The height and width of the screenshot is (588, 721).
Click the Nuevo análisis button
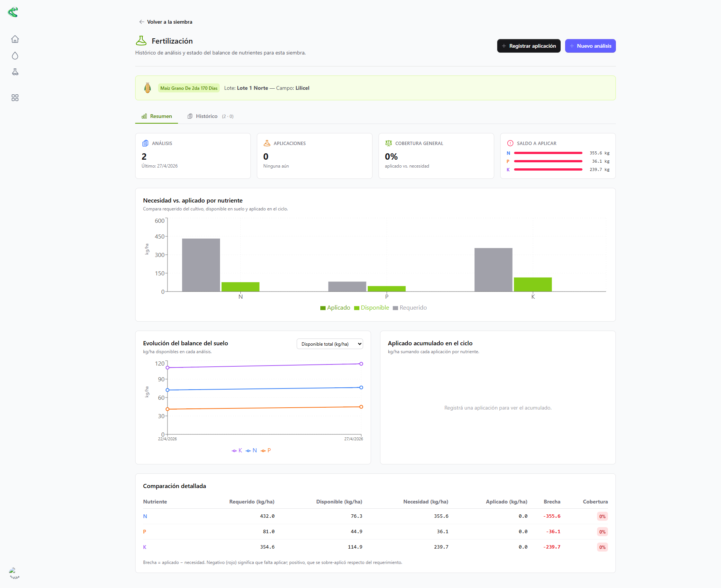[x=590, y=46]
